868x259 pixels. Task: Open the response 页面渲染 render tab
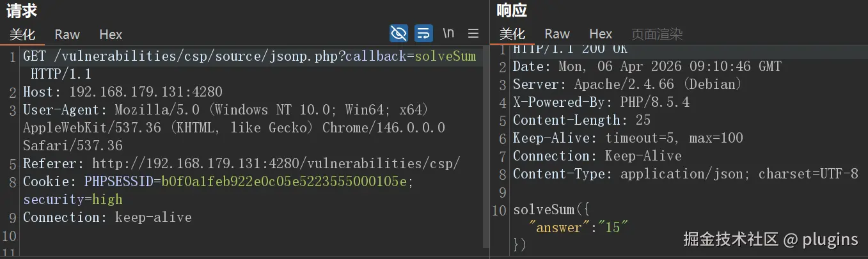pyautogui.click(x=657, y=35)
